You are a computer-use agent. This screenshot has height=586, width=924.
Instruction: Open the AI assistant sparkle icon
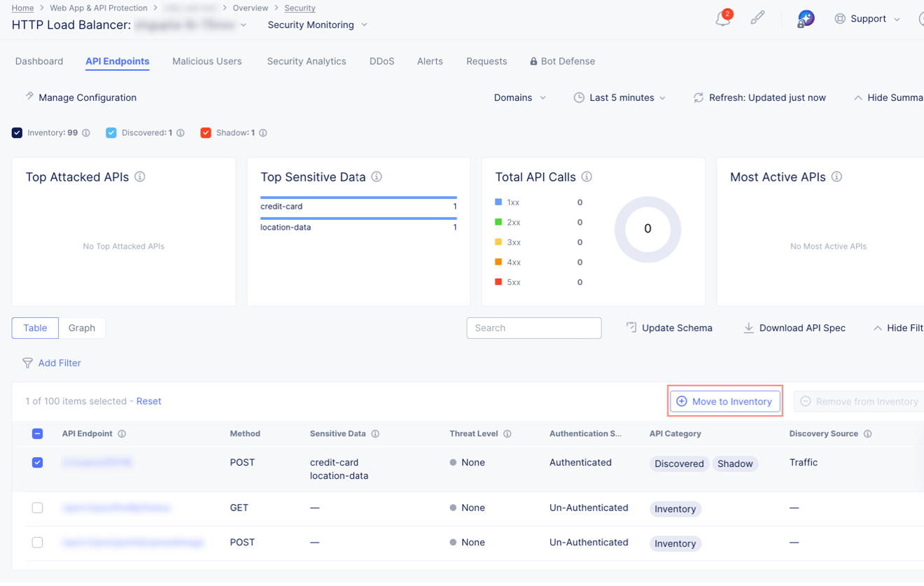(806, 19)
